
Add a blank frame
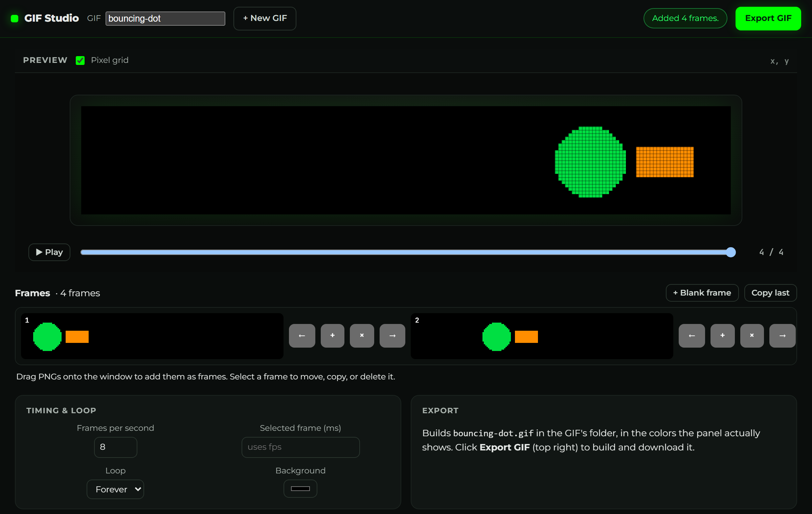[702, 293]
